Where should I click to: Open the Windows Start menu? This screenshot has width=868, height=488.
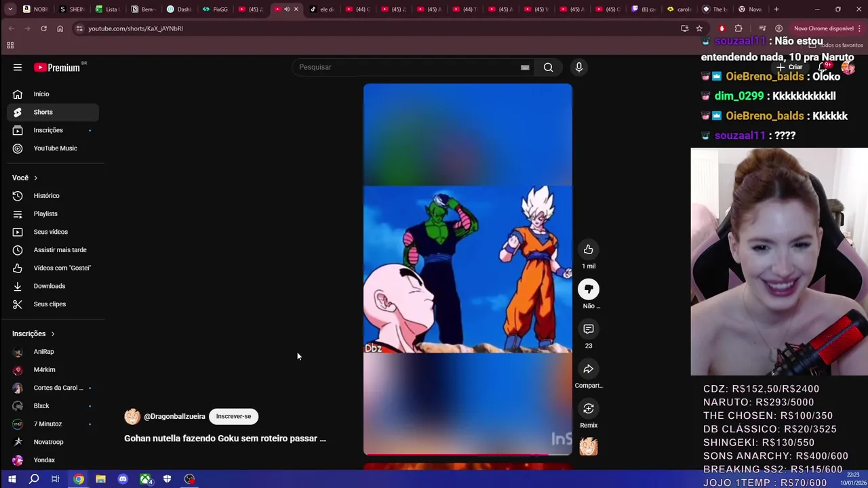12,479
